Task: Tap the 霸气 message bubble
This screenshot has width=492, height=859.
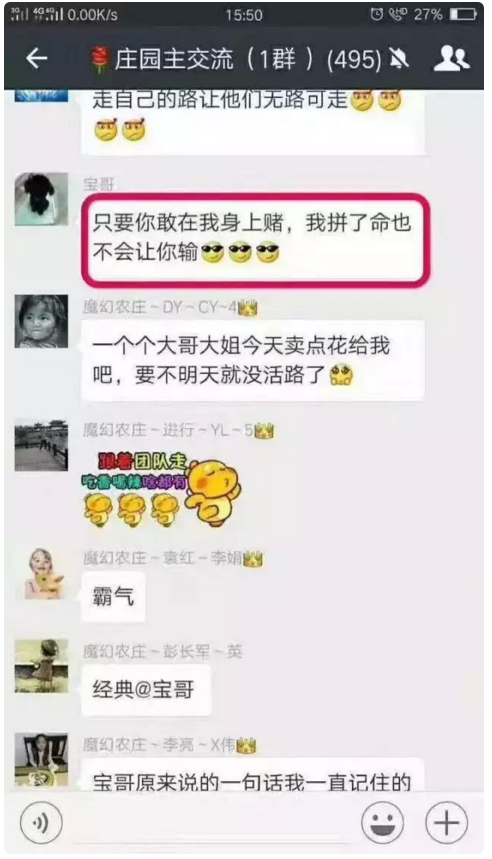Action: 113,596
